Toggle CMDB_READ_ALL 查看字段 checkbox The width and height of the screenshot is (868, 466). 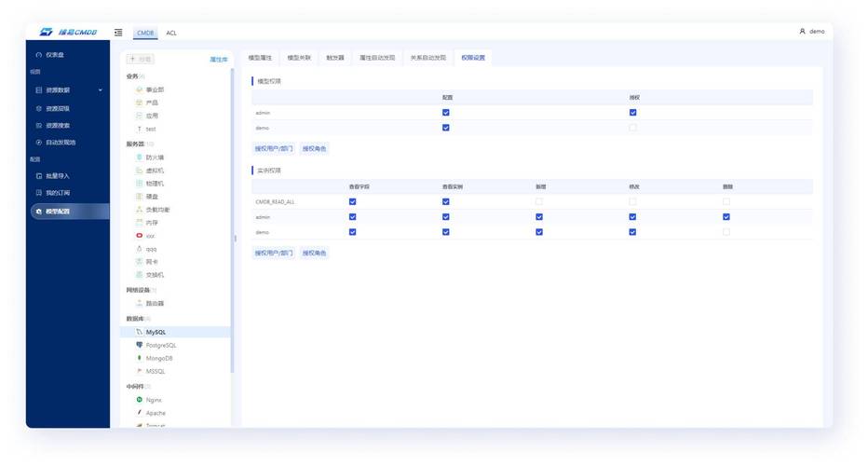tap(353, 201)
